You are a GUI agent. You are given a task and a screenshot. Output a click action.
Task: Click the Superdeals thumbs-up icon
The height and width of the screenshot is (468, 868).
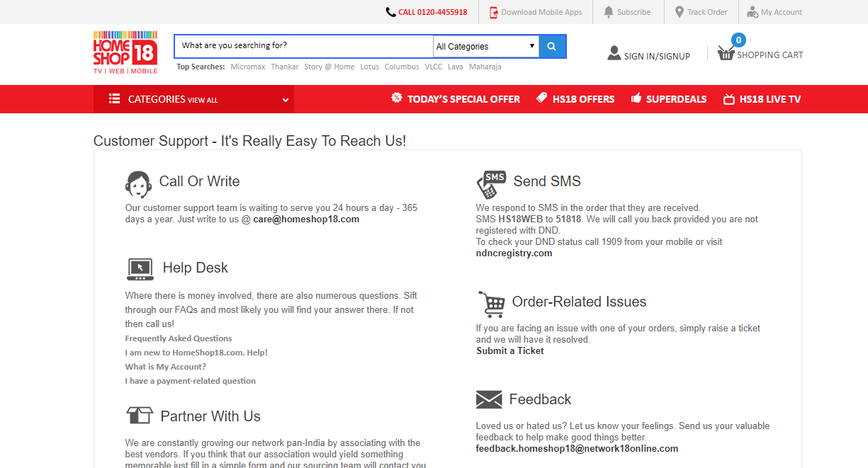click(636, 98)
